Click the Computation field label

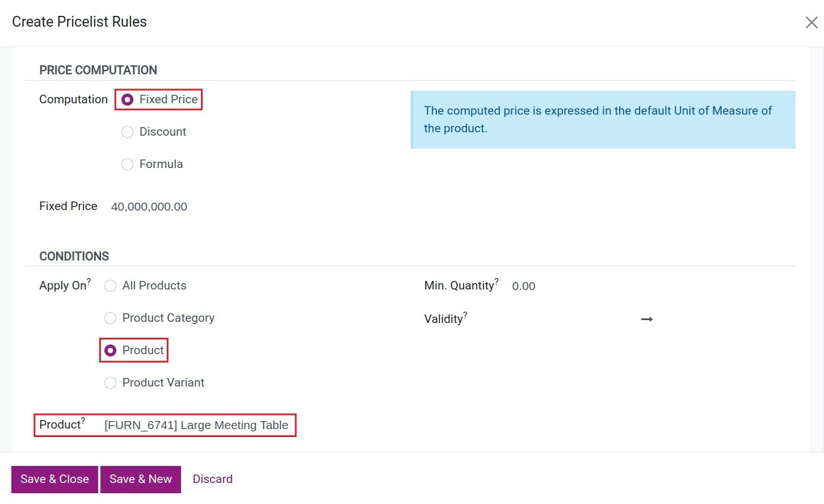73,99
